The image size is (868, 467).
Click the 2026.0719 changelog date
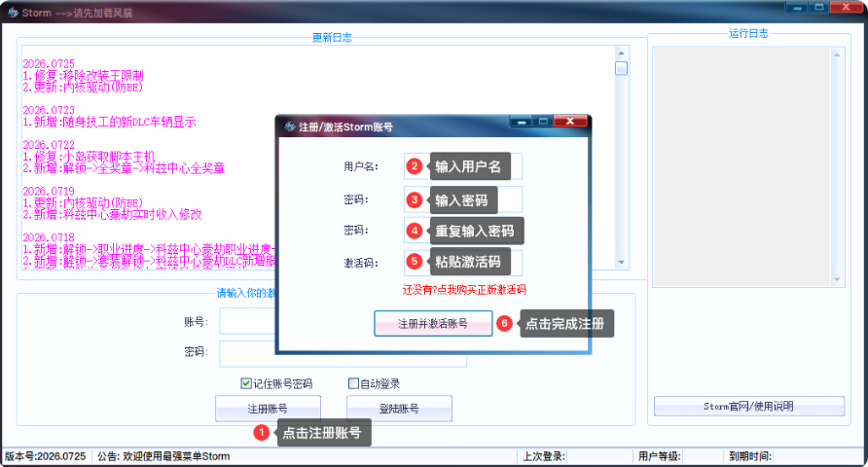(49, 191)
